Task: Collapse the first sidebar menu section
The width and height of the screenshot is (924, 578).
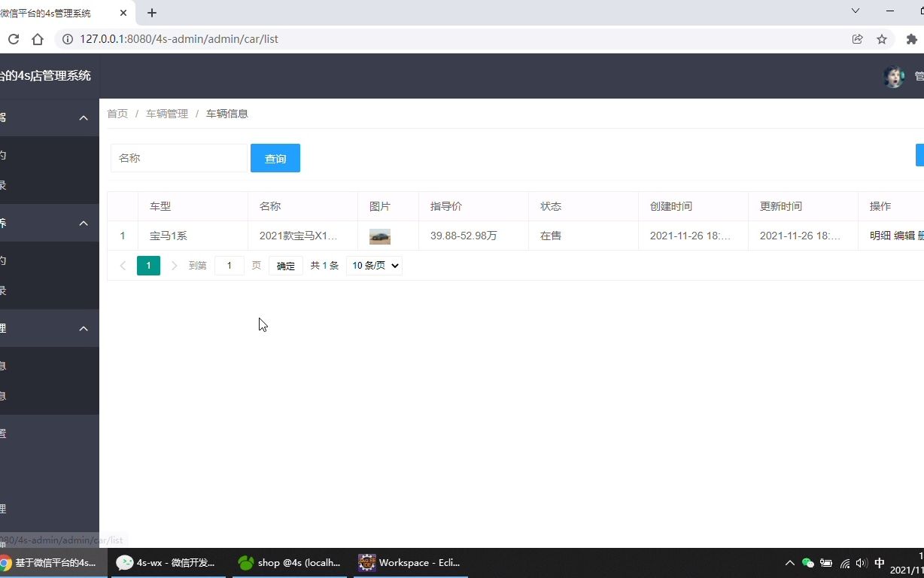Action: pos(83,117)
